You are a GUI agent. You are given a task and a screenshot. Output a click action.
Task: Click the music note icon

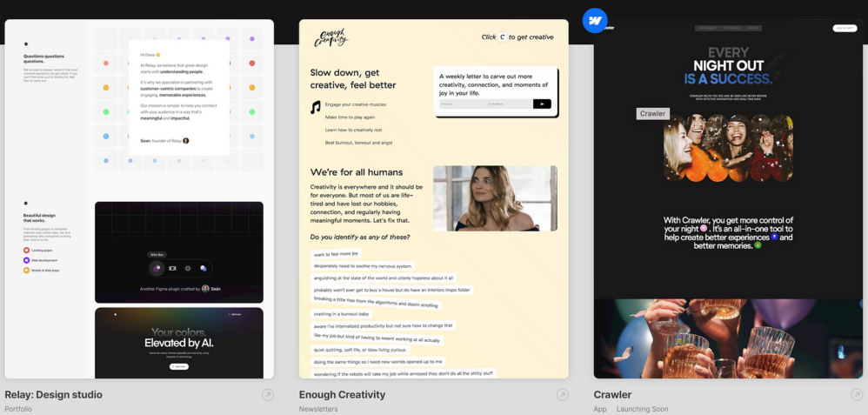coord(316,108)
